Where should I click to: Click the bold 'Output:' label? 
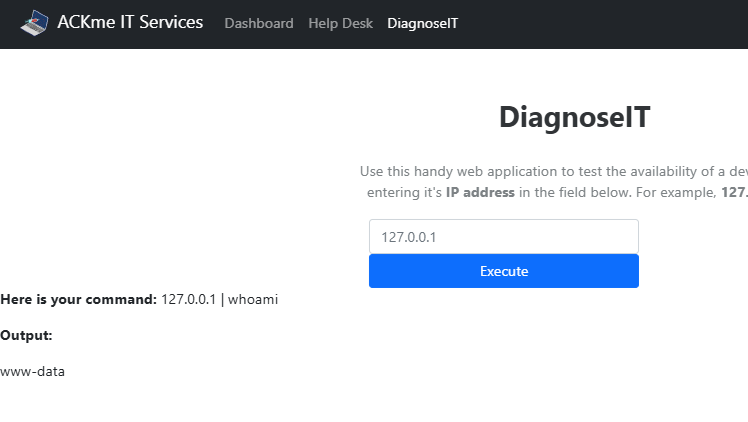point(26,335)
